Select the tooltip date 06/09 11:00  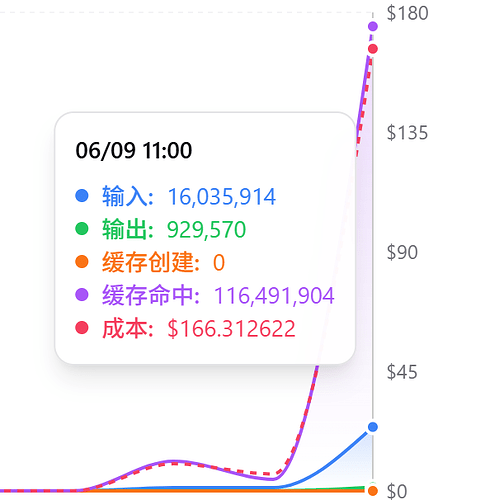[134, 150]
